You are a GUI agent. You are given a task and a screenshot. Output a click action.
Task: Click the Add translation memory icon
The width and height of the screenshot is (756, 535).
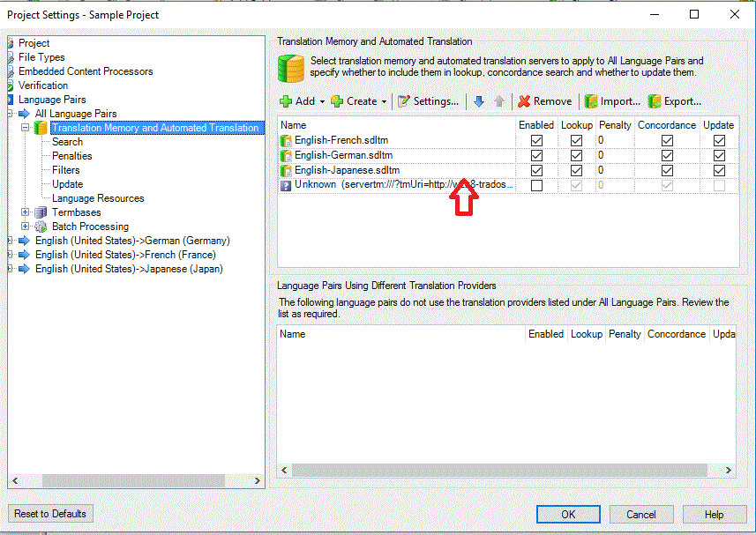(x=286, y=101)
